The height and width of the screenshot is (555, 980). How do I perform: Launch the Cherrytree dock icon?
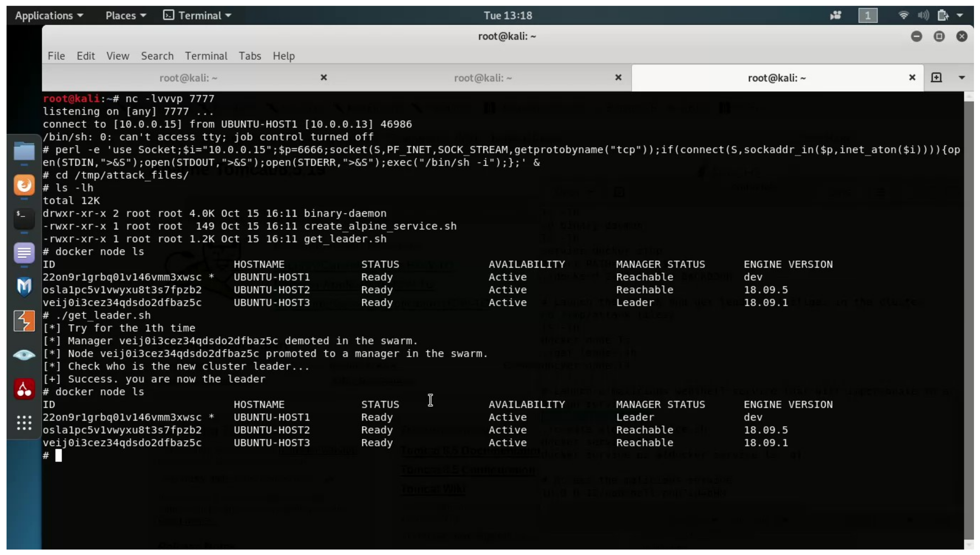pos(24,389)
